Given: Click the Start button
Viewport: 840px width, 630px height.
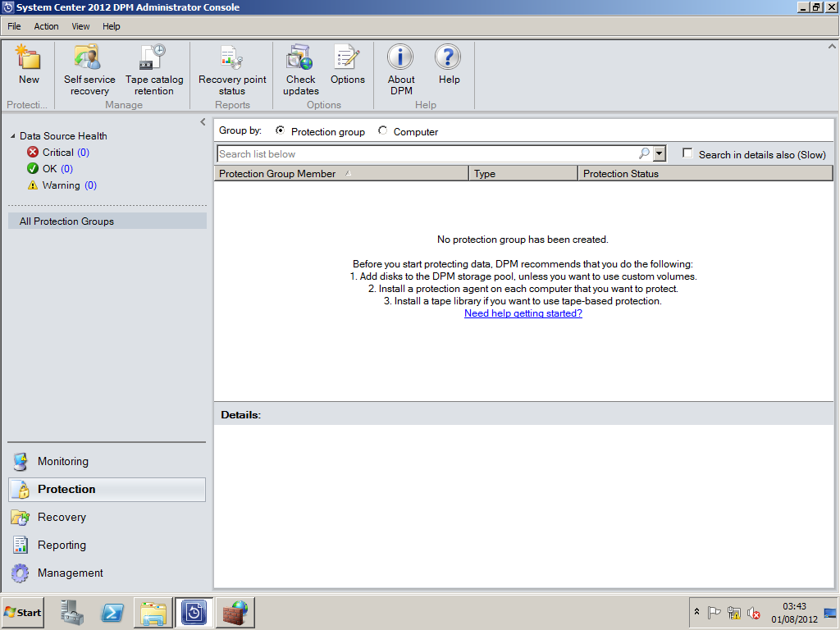Looking at the screenshot, I should [22, 612].
